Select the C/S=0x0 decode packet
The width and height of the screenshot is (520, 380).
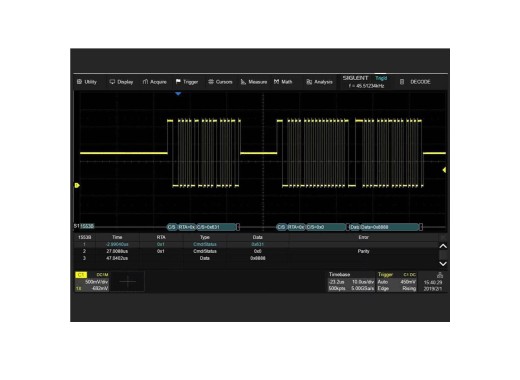click(x=326, y=227)
